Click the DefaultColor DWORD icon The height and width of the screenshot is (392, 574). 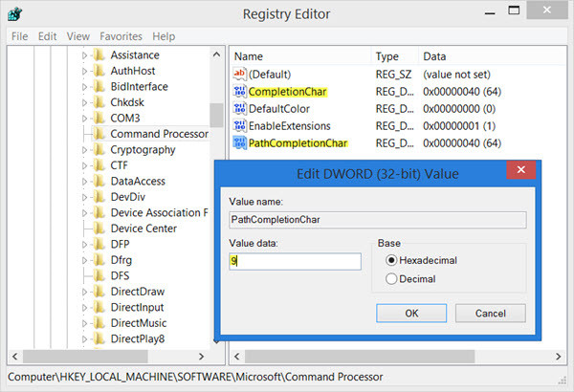[x=239, y=108]
